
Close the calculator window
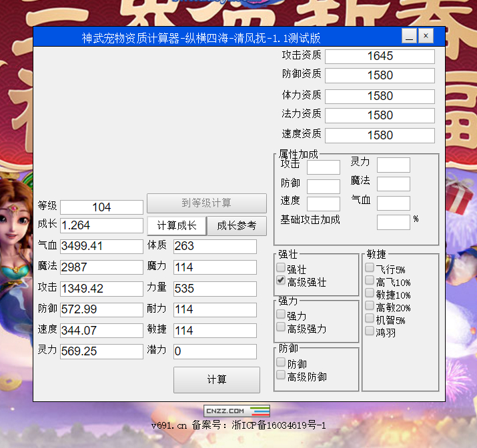[426, 36]
